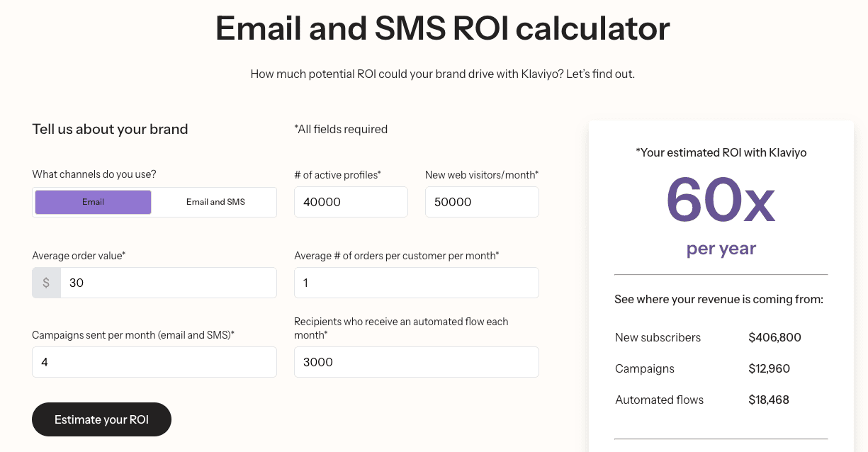This screenshot has width=868, height=452.
Task: Select the orders per customer input
Action: (x=416, y=283)
